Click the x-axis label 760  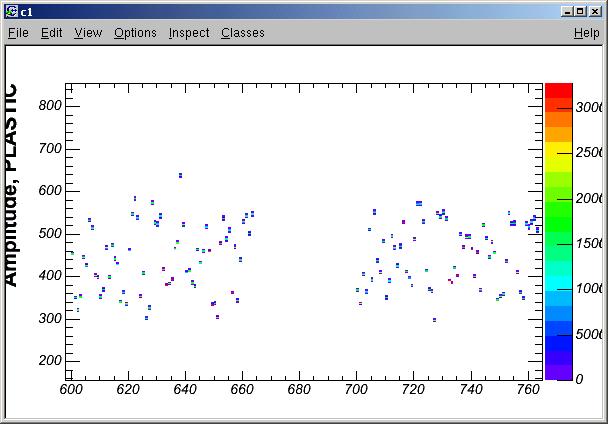click(x=528, y=389)
